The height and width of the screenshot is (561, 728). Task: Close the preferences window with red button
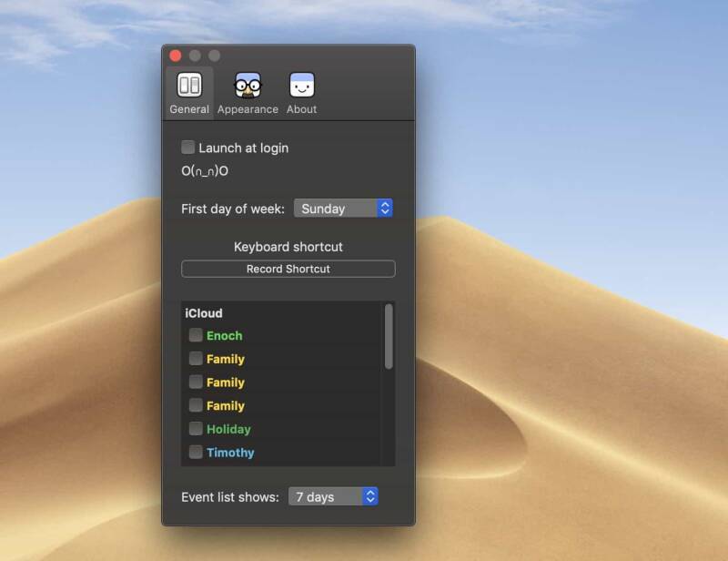coord(176,56)
